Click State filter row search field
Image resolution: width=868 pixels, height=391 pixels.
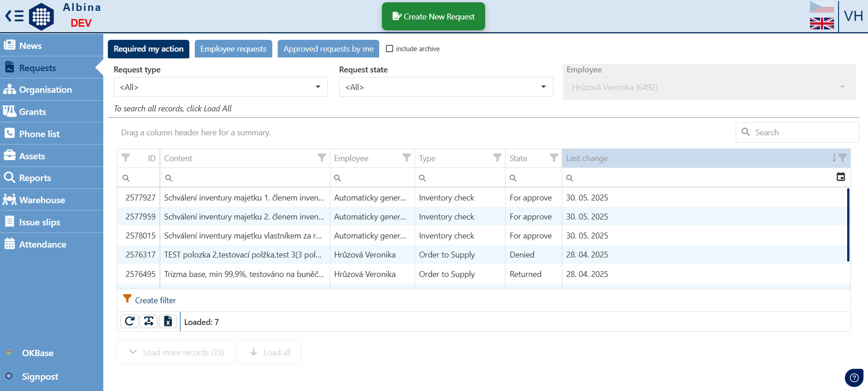(x=534, y=178)
